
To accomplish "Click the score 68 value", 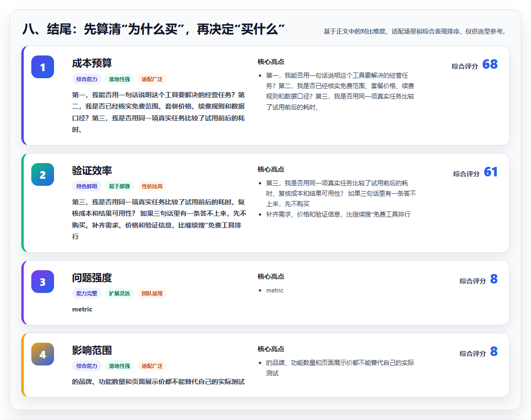I will [490, 64].
